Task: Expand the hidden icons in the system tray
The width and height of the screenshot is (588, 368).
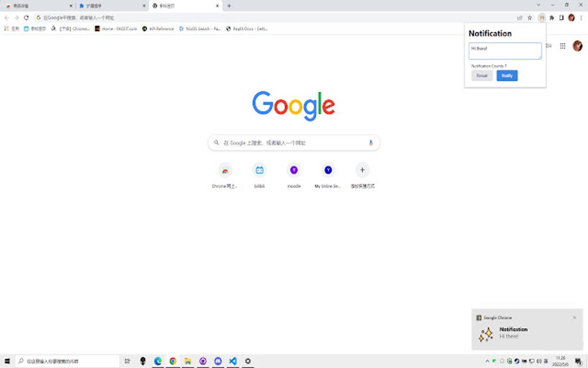Action: pos(487,361)
